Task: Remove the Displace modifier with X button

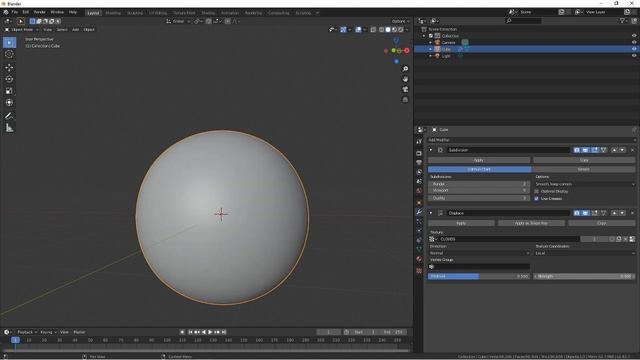Action: coord(632,213)
